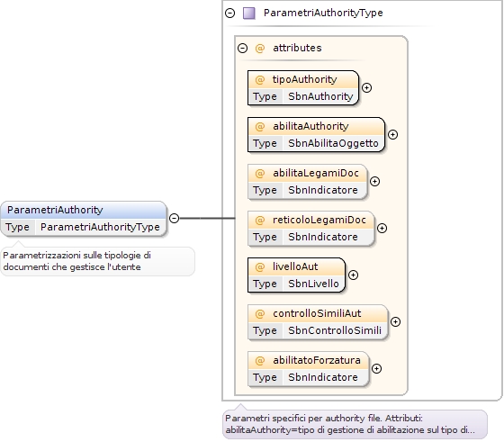This screenshot has height=442, width=504.
Task: Click the SbnAuthority type value
Action: tap(320, 96)
